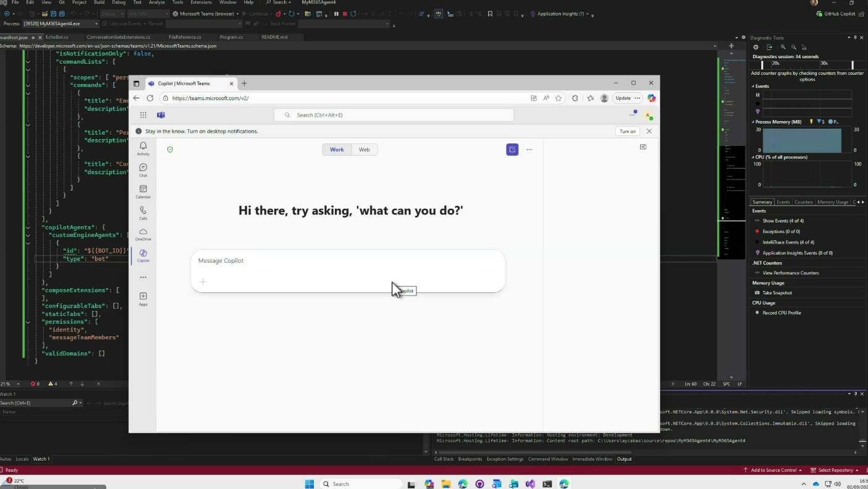Open the Process dropdown MyM365Agent4.exe
Viewport: 868px width, 489px height.
61,23
